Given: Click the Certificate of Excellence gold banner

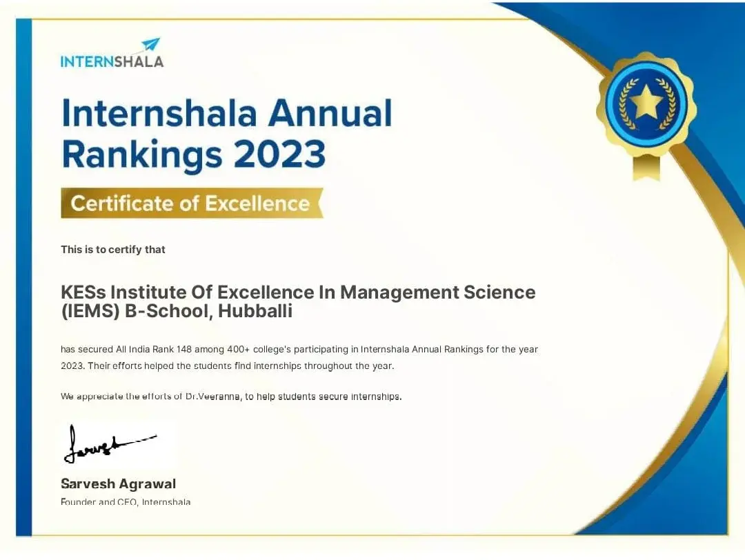Looking at the screenshot, I should 192,203.
